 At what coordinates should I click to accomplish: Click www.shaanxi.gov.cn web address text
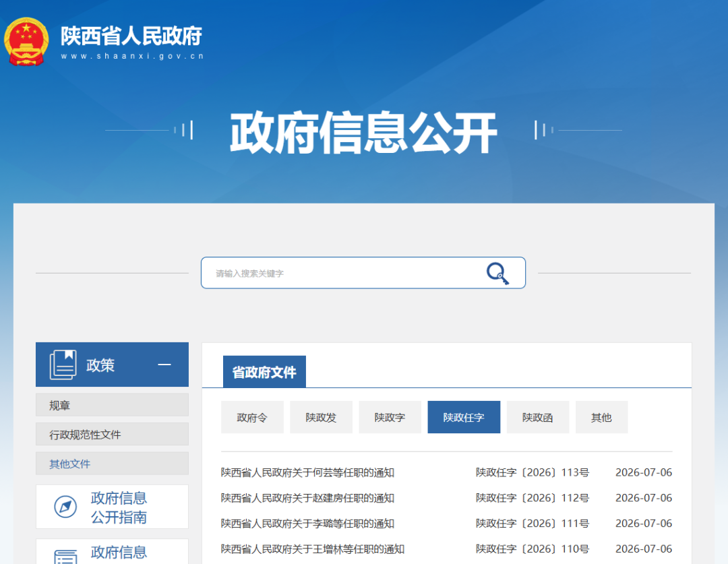tap(132, 56)
